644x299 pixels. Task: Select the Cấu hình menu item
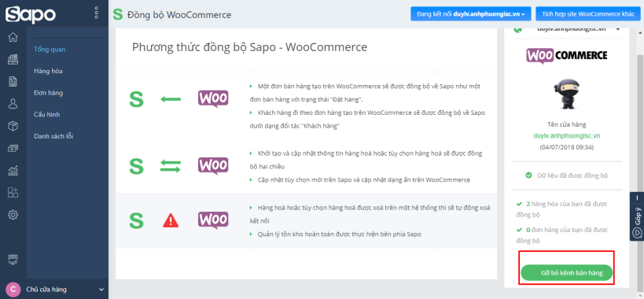coord(47,115)
